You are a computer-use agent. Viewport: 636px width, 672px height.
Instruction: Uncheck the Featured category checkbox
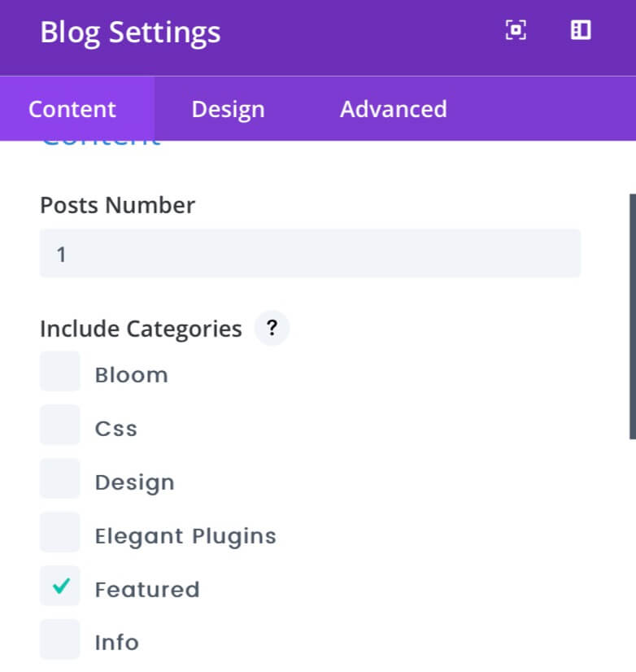(x=60, y=586)
